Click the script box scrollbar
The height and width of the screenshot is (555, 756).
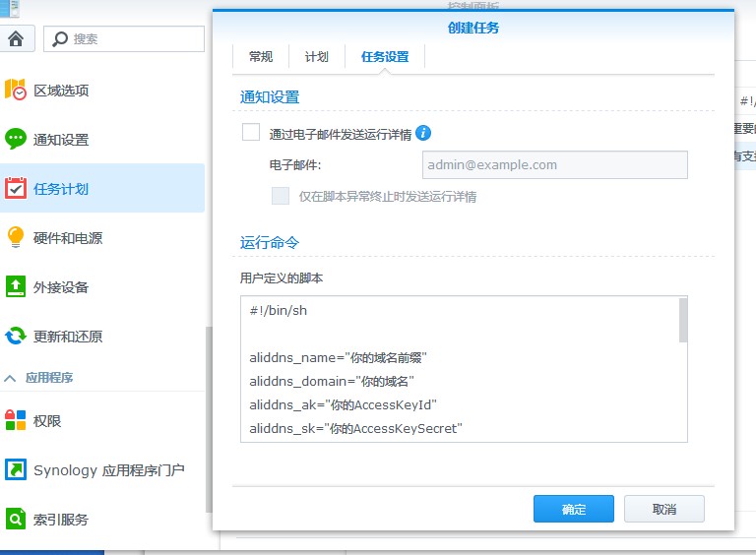point(682,321)
